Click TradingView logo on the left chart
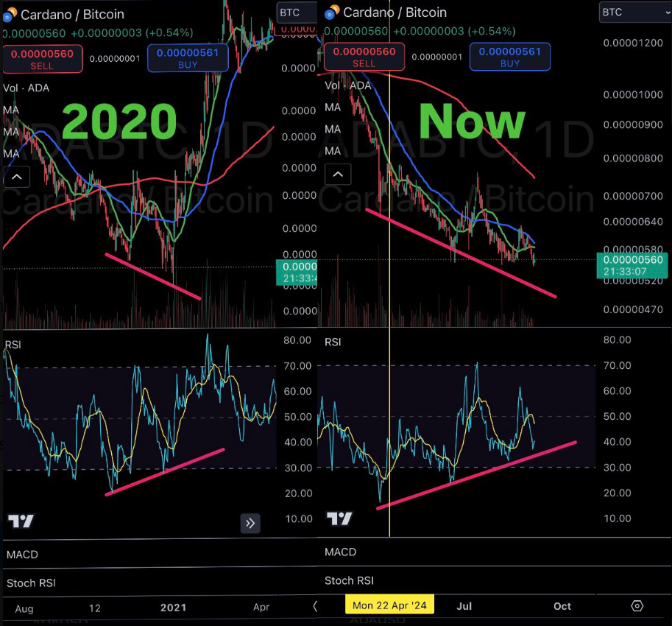The height and width of the screenshot is (626, 672). point(21,521)
